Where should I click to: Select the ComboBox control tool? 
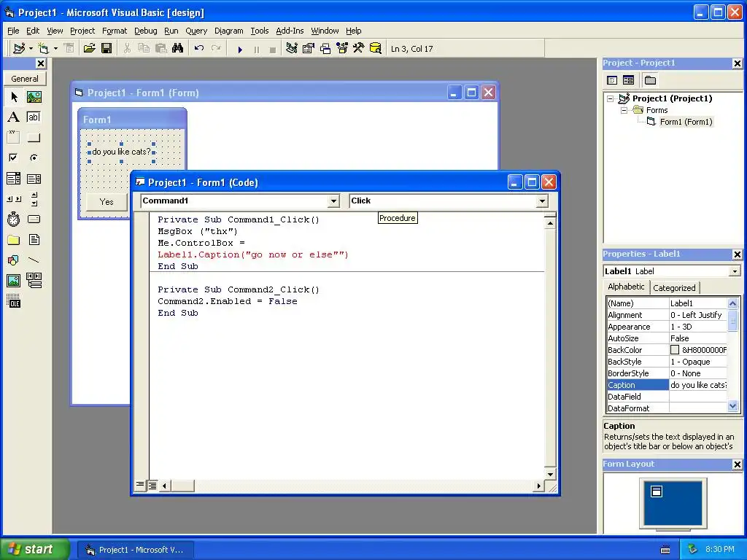tap(14, 179)
